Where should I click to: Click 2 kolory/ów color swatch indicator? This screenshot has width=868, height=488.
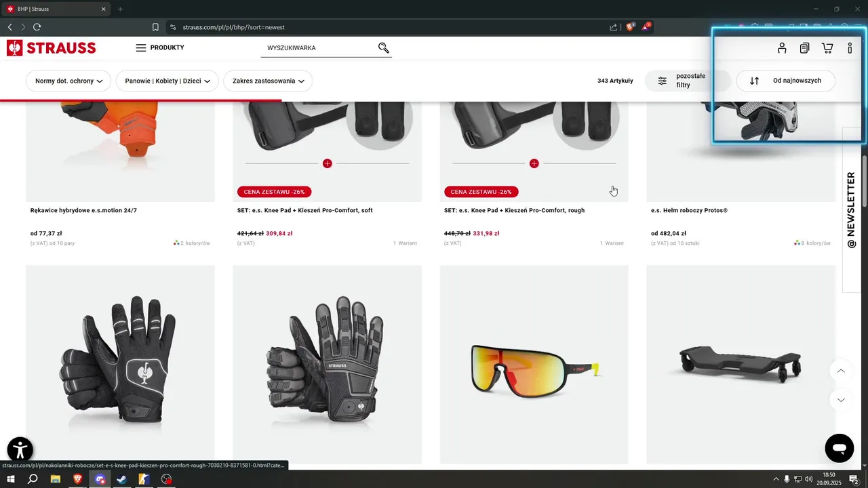(192, 243)
